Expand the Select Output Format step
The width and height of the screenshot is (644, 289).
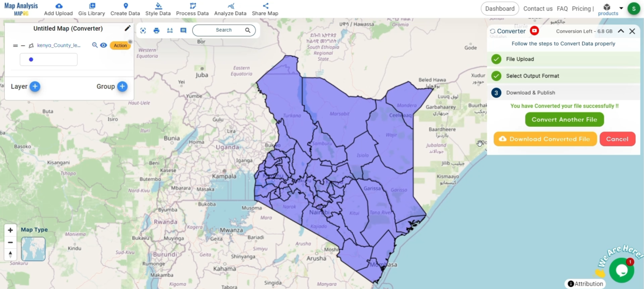coord(532,76)
